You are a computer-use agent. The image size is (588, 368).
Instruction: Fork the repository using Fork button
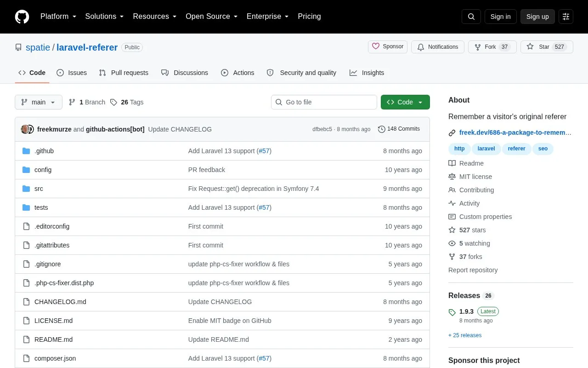click(x=492, y=47)
